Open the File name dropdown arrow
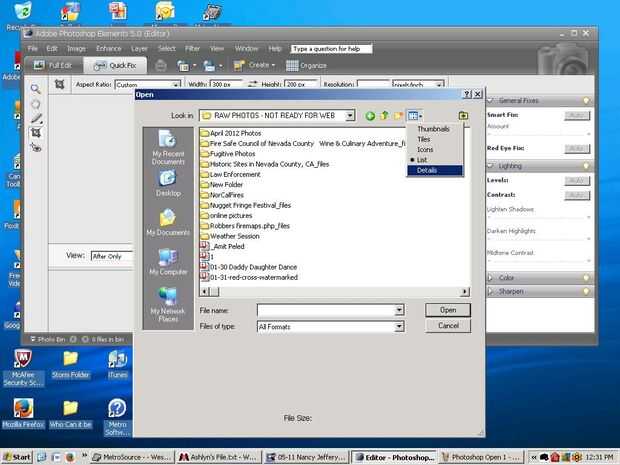The width and height of the screenshot is (620, 465). tap(399, 310)
